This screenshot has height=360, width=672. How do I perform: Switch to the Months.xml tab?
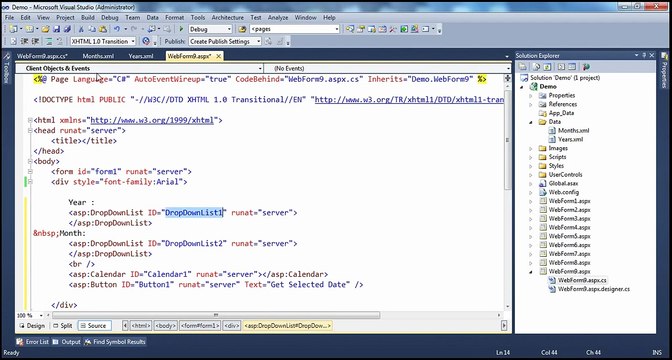98,56
